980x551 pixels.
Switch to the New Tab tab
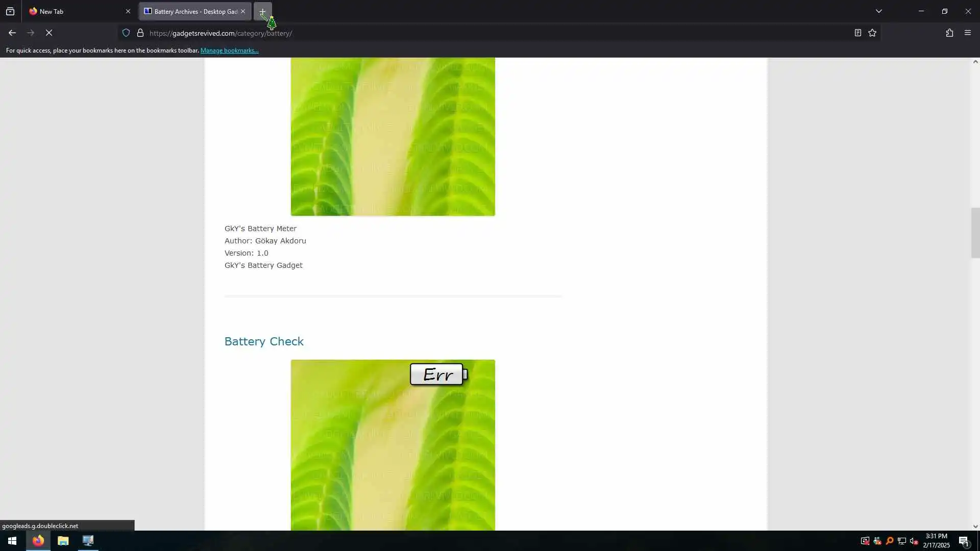click(77, 11)
